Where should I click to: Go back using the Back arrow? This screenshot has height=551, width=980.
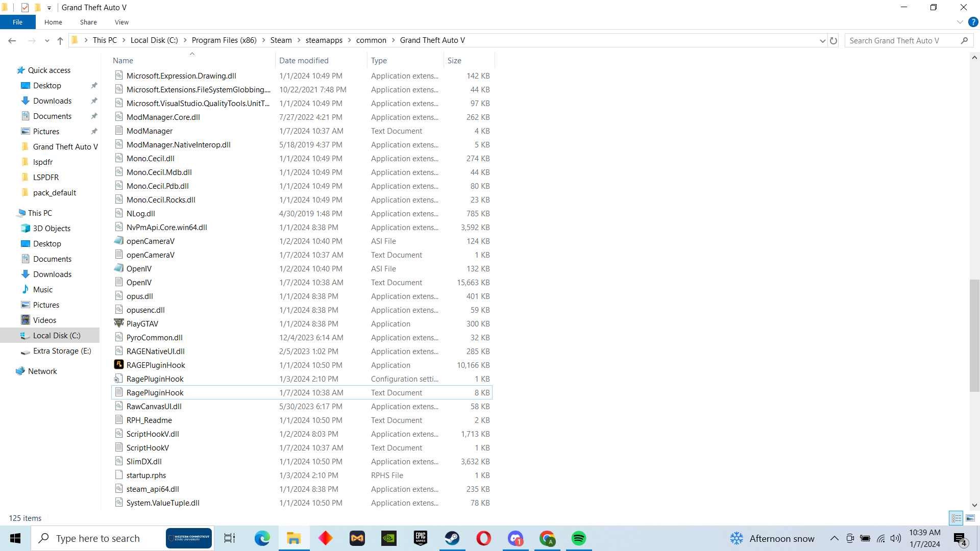12,41
